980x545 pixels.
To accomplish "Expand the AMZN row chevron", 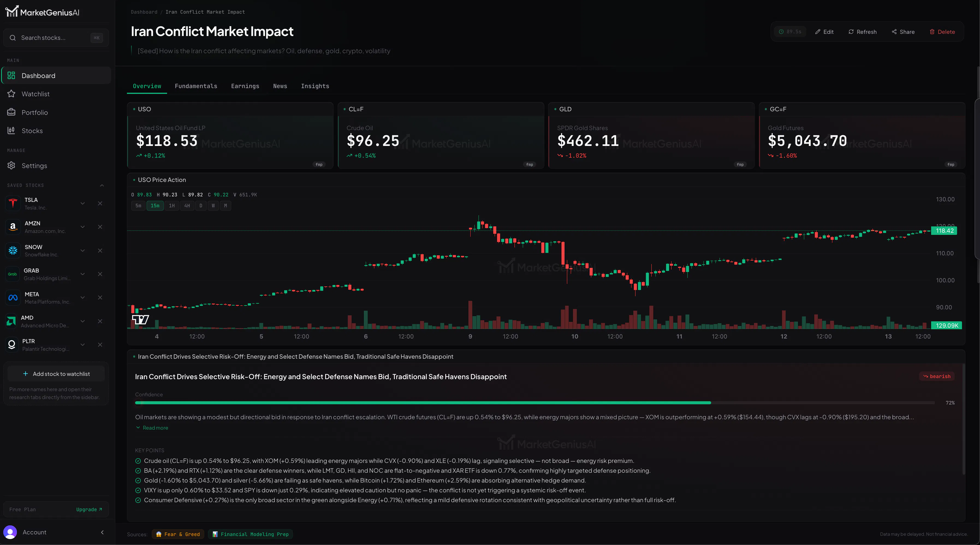I will (82, 227).
